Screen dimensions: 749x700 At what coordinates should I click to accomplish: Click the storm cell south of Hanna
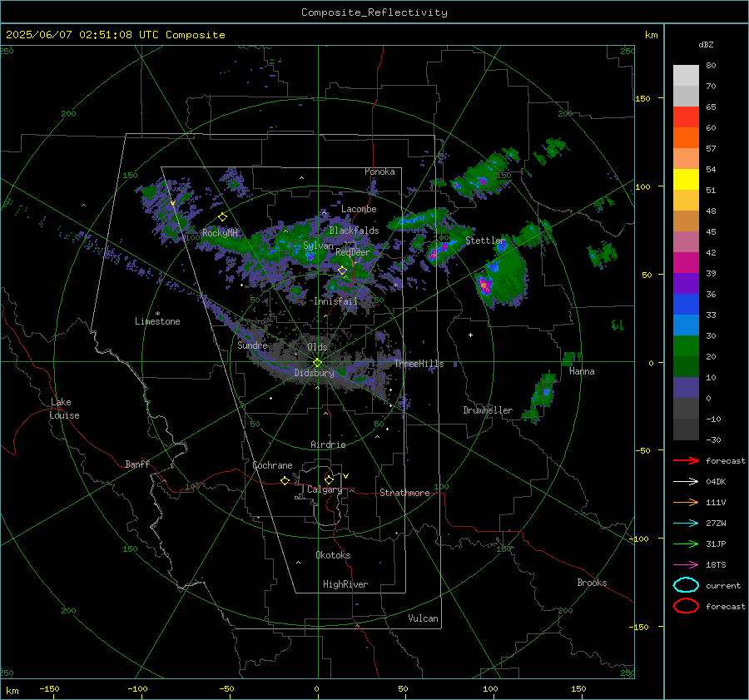(543, 396)
